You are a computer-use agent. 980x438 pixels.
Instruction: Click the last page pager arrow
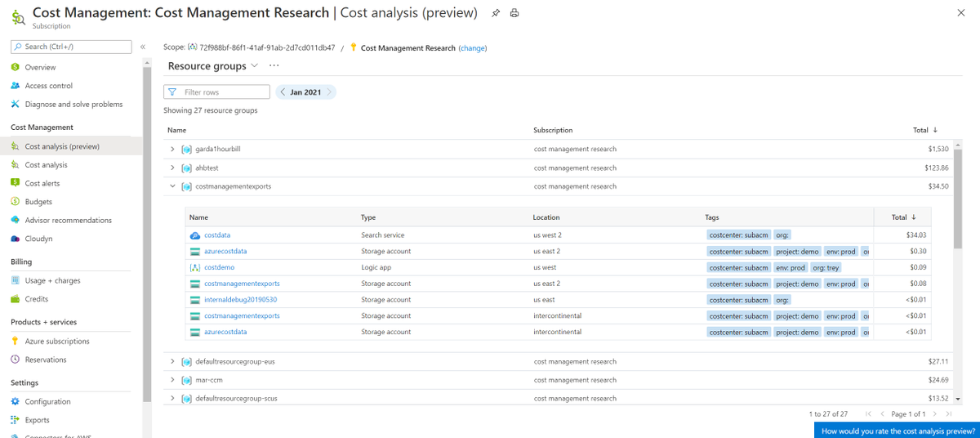[949, 414]
